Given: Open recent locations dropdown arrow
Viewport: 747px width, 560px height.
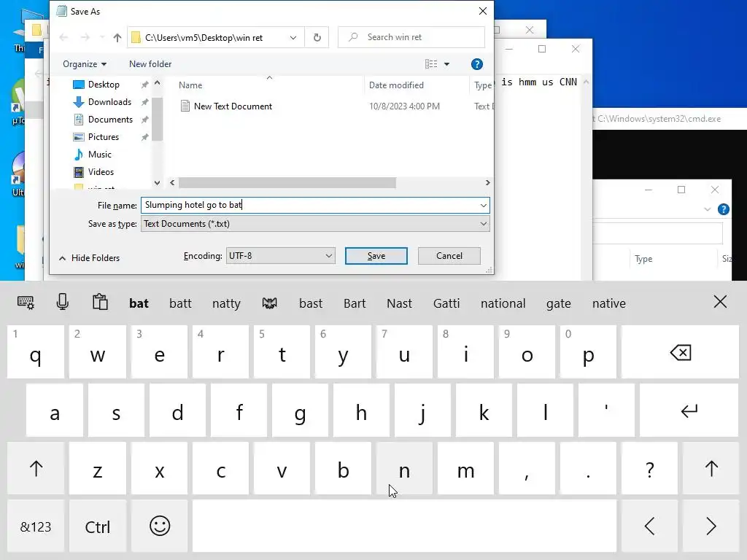Looking at the screenshot, I should coord(102,38).
